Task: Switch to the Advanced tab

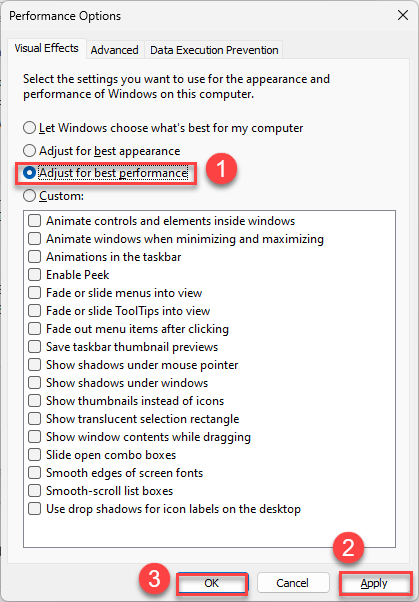Action: (114, 50)
